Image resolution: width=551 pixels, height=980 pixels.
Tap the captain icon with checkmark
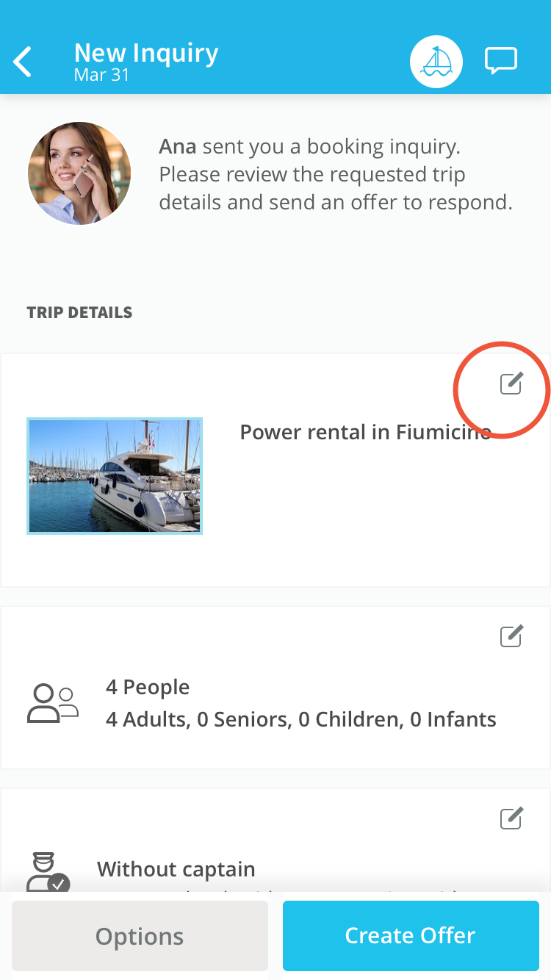tap(48, 872)
